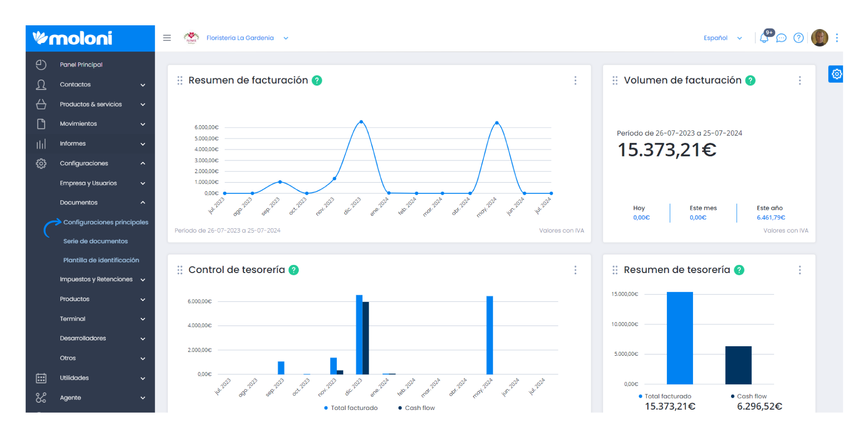This screenshot has width=868, height=438.
Task: Click the Este mes 0,00€ value
Action: 698,217
